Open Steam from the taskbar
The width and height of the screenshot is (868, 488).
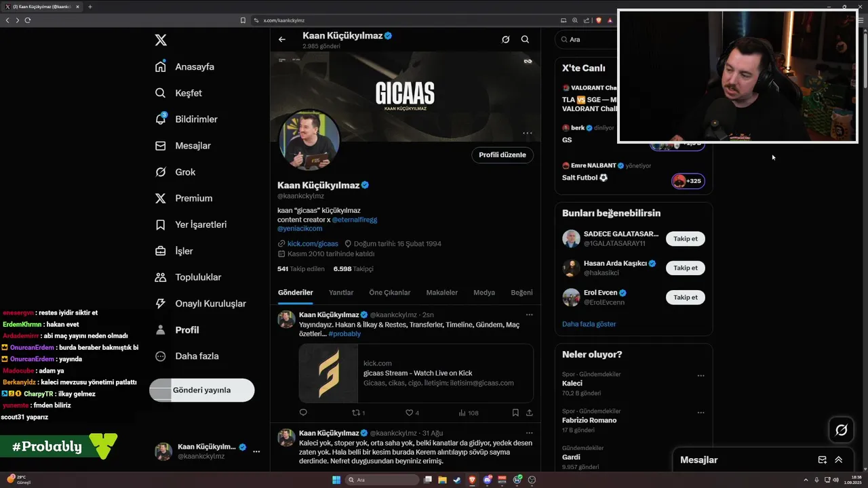pyautogui.click(x=457, y=480)
